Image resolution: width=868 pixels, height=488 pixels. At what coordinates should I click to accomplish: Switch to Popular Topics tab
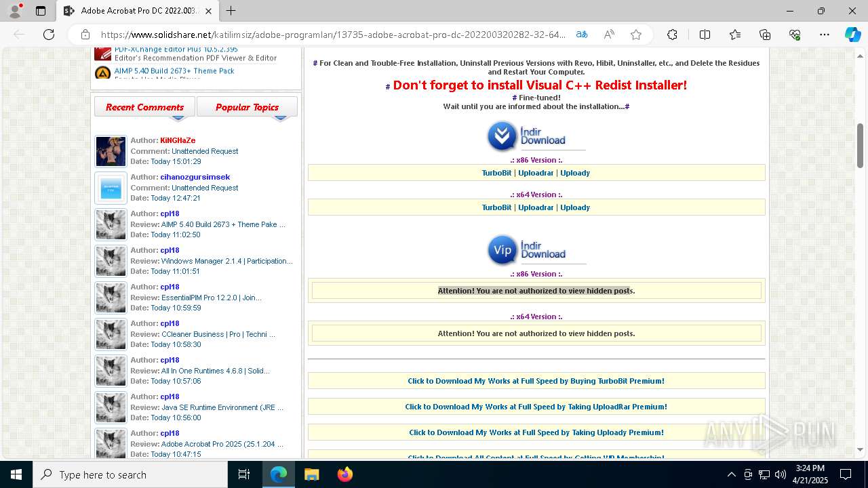tap(247, 107)
